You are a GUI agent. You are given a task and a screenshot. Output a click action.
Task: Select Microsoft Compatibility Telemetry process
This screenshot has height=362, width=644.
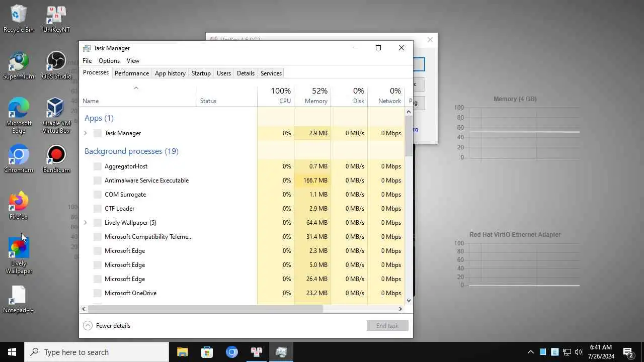(242, 237)
